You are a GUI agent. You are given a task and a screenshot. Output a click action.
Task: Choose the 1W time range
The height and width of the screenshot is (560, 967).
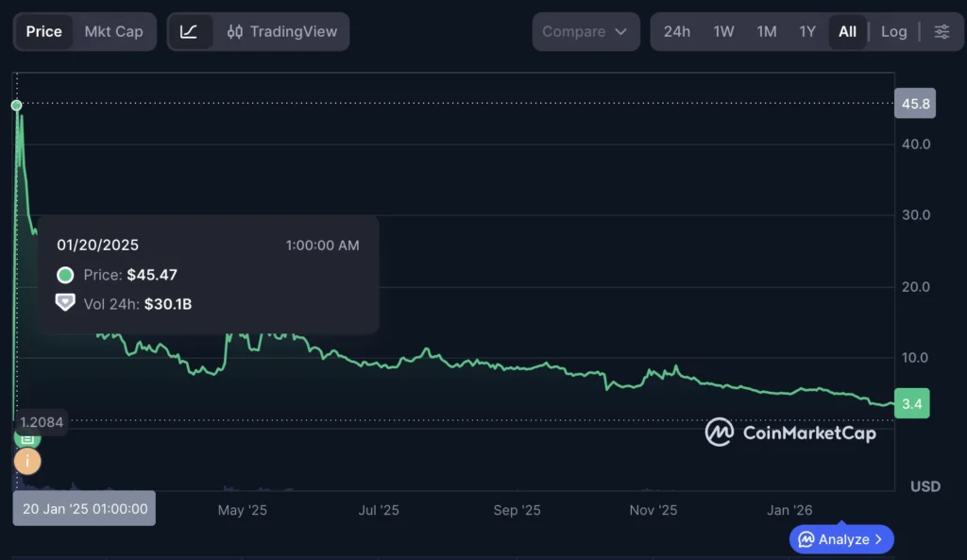(x=723, y=31)
